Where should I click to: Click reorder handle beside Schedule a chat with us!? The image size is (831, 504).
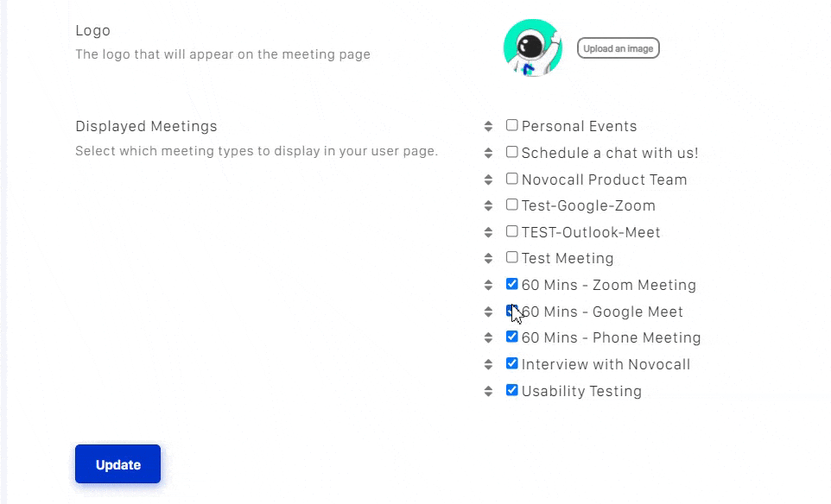coord(488,153)
